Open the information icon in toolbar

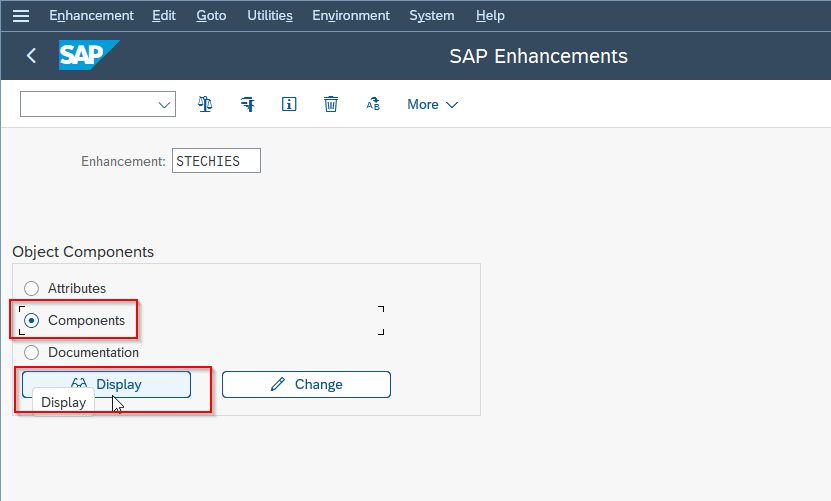pos(289,104)
